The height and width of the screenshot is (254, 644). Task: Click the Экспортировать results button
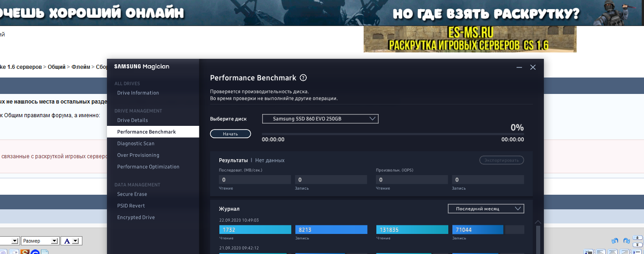point(502,160)
